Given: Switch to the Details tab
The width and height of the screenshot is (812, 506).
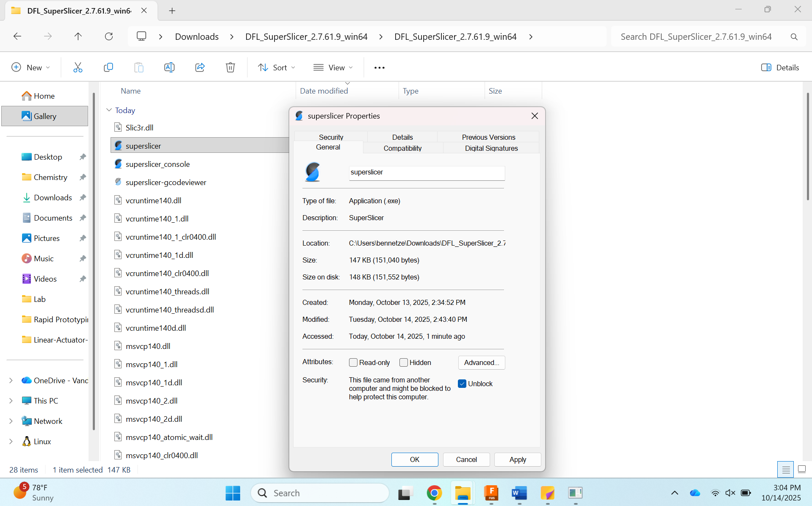Looking at the screenshot, I should tap(402, 137).
